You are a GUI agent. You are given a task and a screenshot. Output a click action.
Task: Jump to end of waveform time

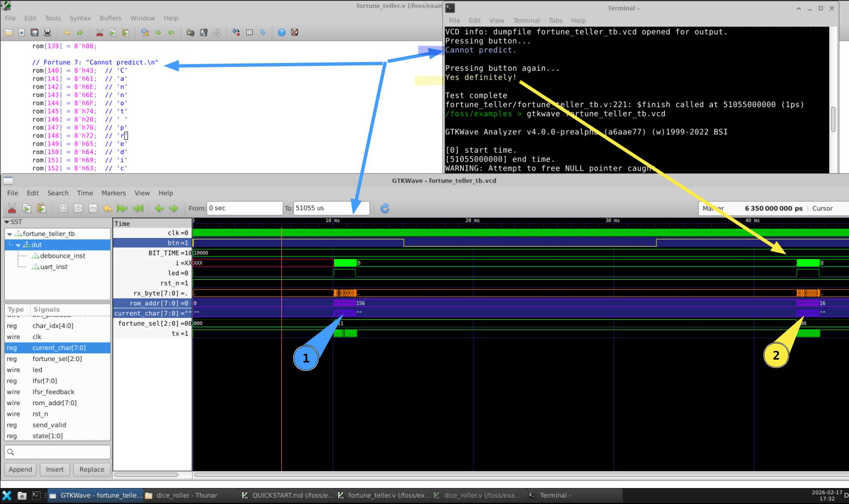[138, 208]
